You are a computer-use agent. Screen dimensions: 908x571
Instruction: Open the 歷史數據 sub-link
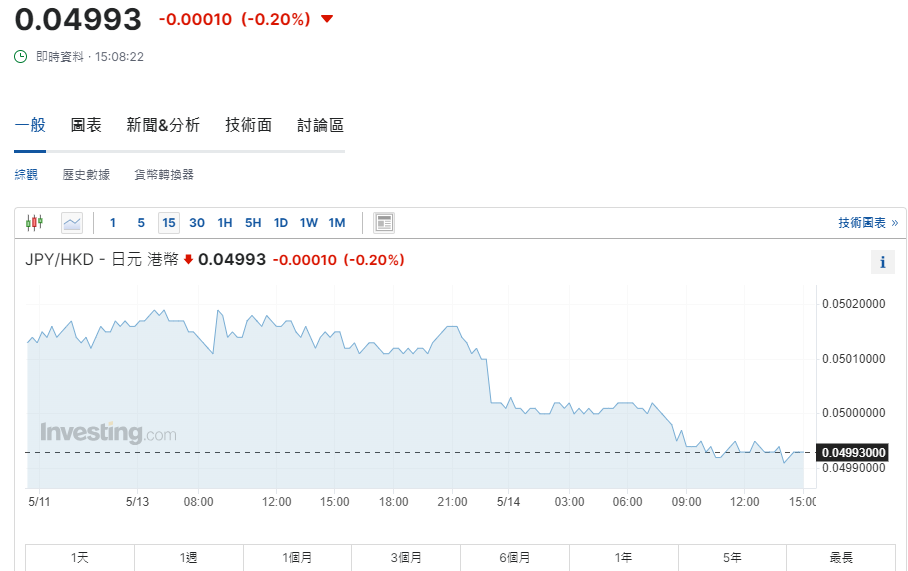pos(86,175)
